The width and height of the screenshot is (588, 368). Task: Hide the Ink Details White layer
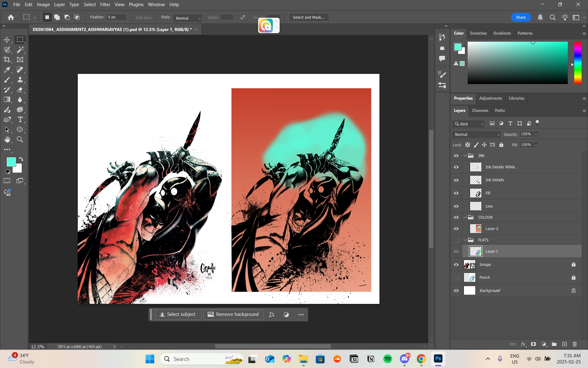pos(456,167)
